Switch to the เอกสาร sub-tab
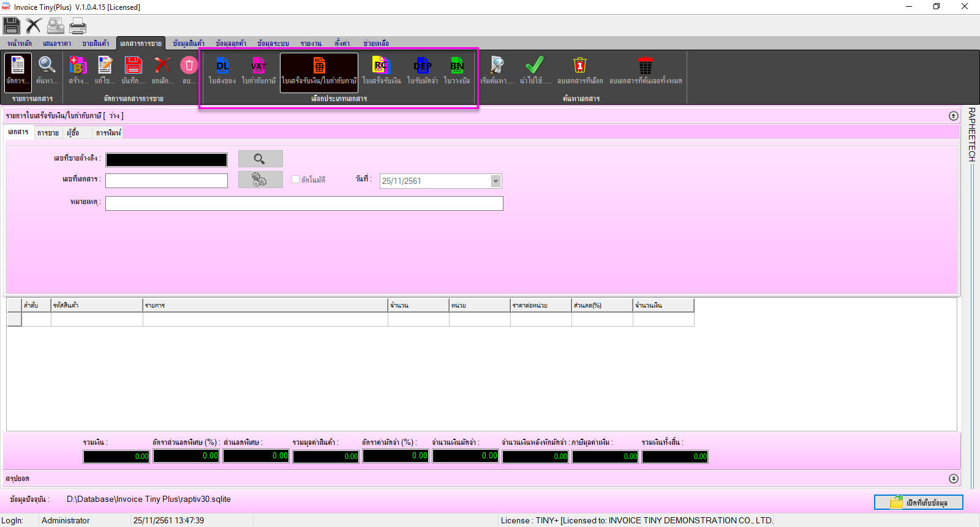 pos(18,132)
